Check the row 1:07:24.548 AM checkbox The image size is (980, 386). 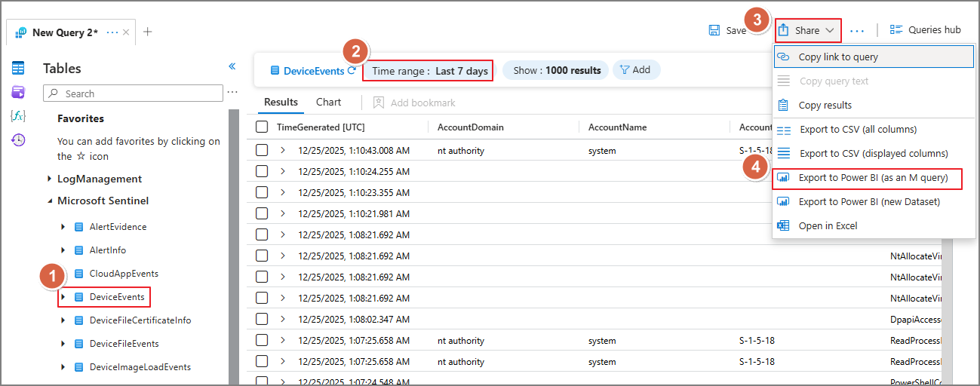pyautogui.click(x=262, y=382)
